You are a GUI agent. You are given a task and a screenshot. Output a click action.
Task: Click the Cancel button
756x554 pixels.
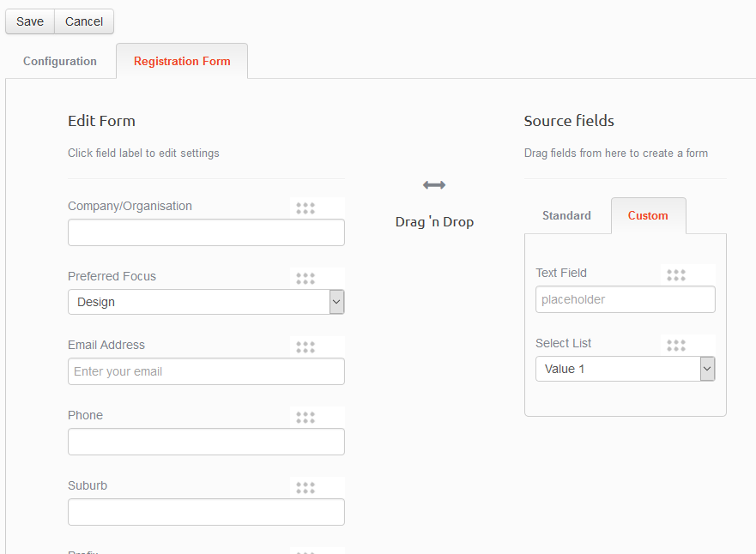click(x=84, y=21)
